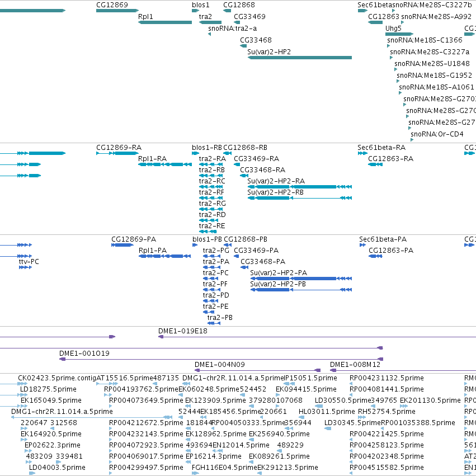The width and height of the screenshot is (476, 476).
Task: Select the CG33468-RA transcript
Action: (244, 176)
